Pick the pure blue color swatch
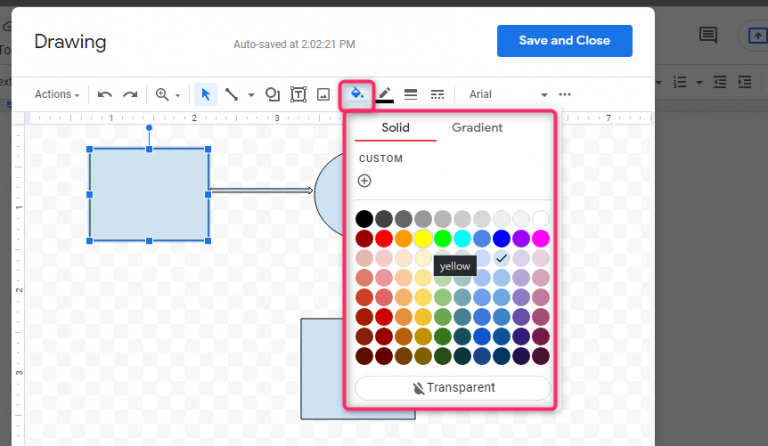Viewport: 768px width, 446px height. 502,238
